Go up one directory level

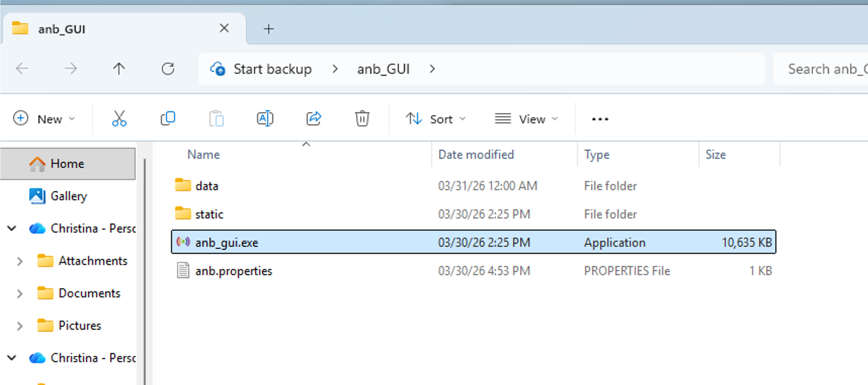point(119,69)
